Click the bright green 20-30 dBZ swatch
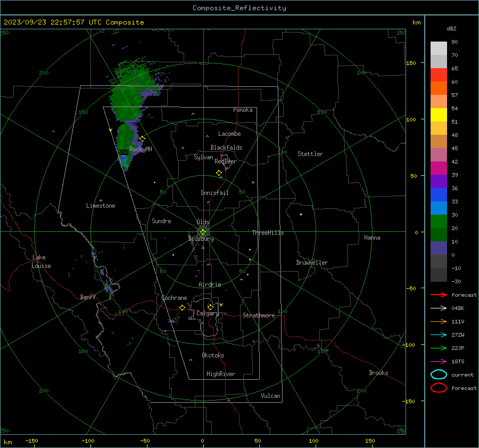This screenshot has width=479, height=448. (x=439, y=222)
